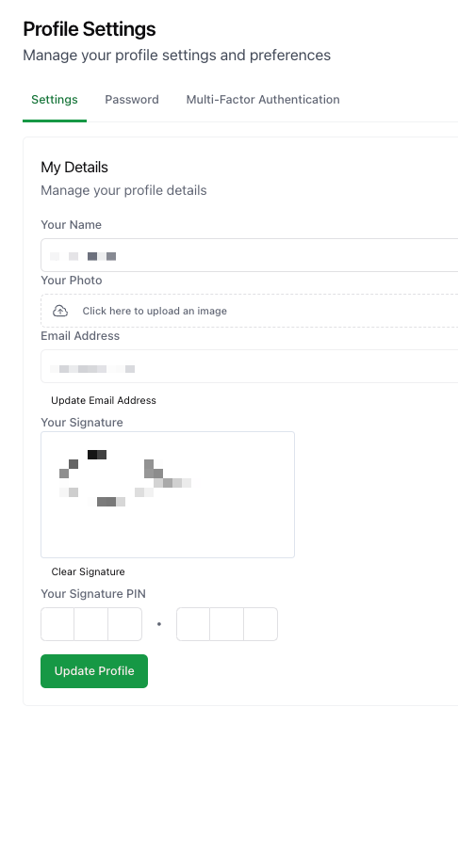
Task: Select the fifth Signature PIN digit box
Action: click(x=227, y=624)
